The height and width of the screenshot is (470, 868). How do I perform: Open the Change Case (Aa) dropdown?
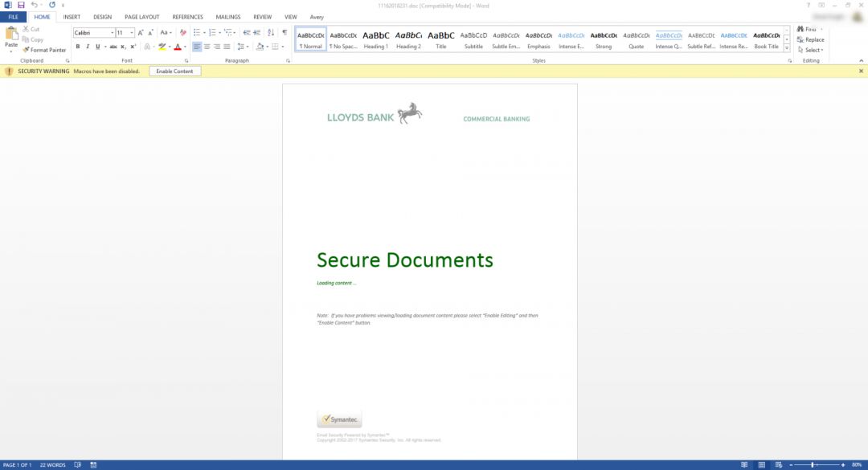point(166,33)
